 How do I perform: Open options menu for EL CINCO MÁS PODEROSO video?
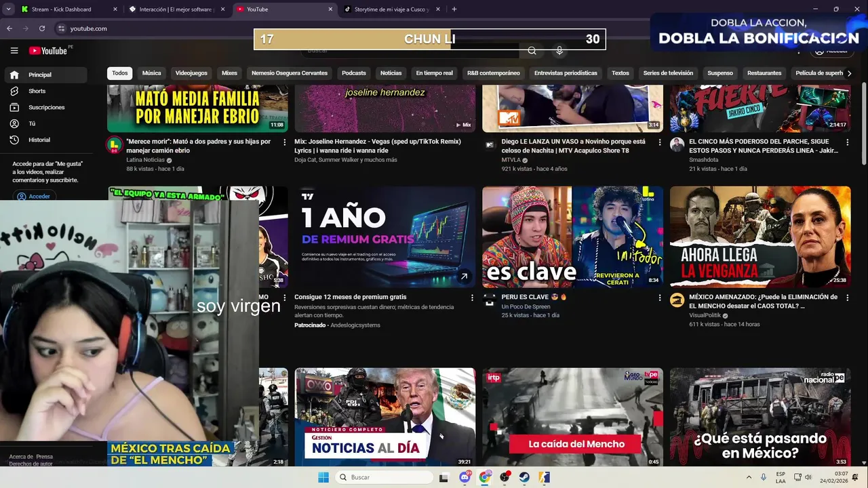point(847,142)
